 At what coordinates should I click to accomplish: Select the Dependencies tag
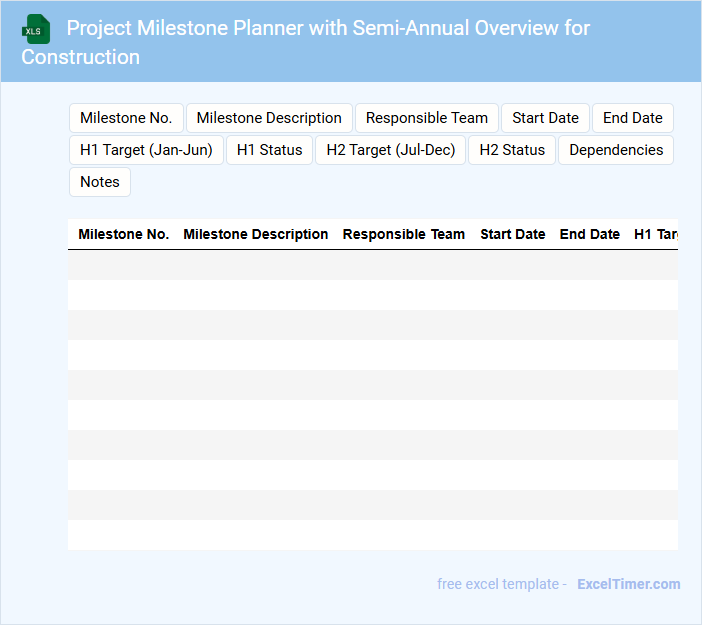tap(616, 150)
